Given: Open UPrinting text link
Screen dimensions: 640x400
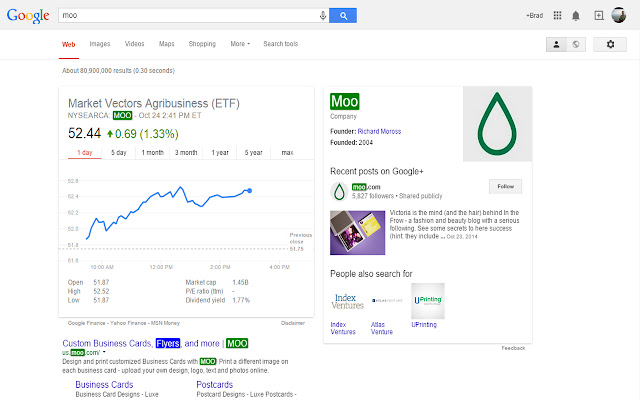Looking at the screenshot, I should tap(424, 324).
